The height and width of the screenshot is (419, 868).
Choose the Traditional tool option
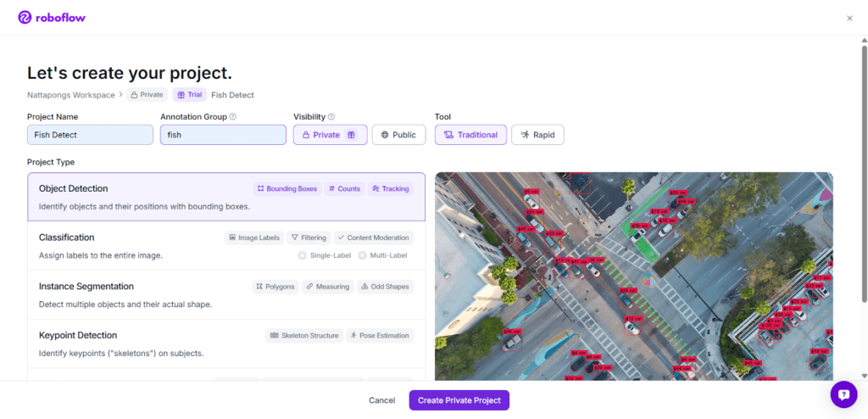[x=470, y=135]
